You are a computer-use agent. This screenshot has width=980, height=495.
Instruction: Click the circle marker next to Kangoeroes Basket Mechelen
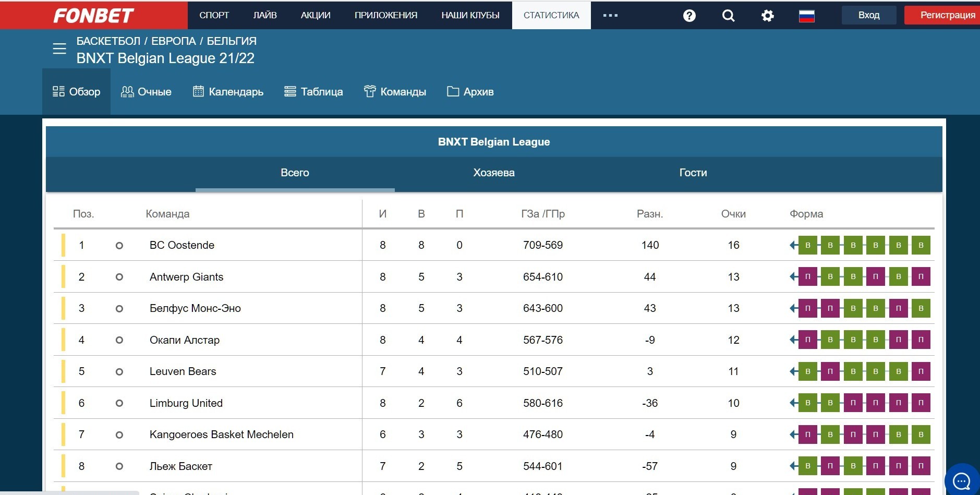point(119,435)
